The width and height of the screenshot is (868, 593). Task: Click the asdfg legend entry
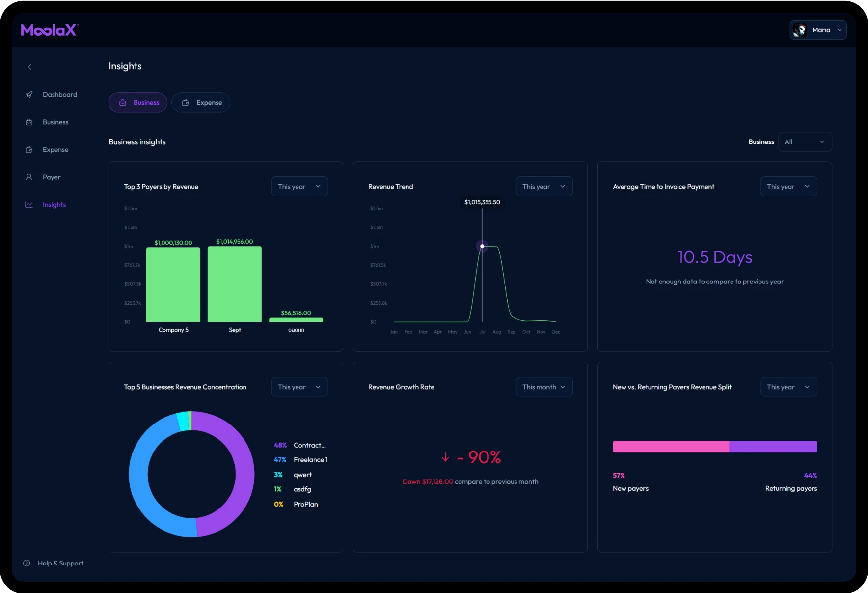(x=293, y=489)
